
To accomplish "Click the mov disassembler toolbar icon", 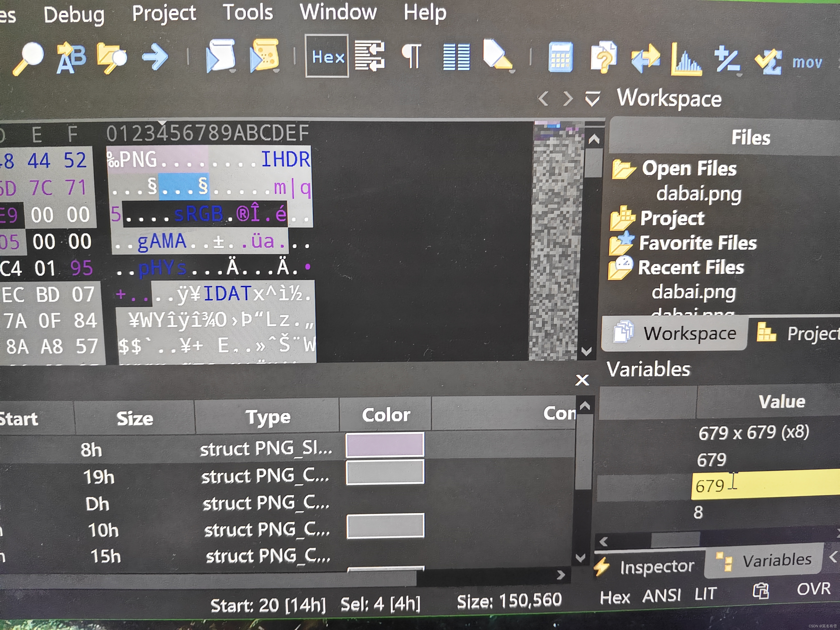I will coord(807,62).
